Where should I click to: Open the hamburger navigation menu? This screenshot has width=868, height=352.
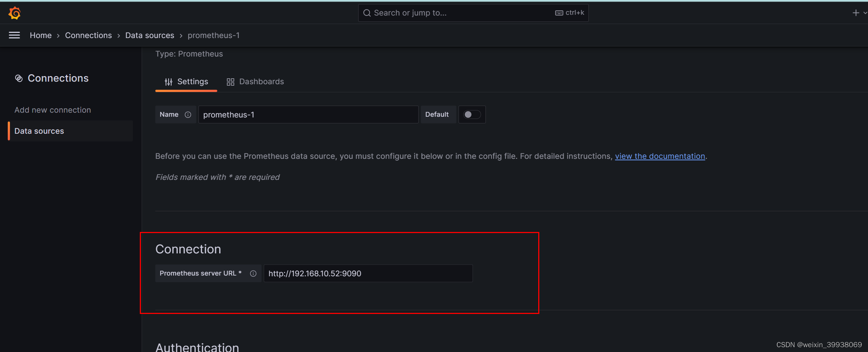(x=14, y=35)
